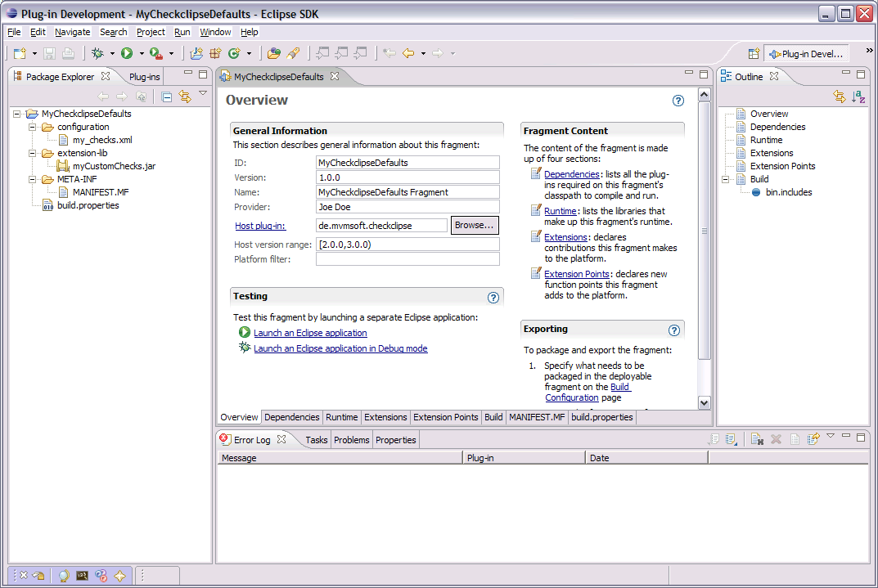Open the Error Log view menu triangle
The width and height of the screenshot is (878, 588).
coord(831,435)
